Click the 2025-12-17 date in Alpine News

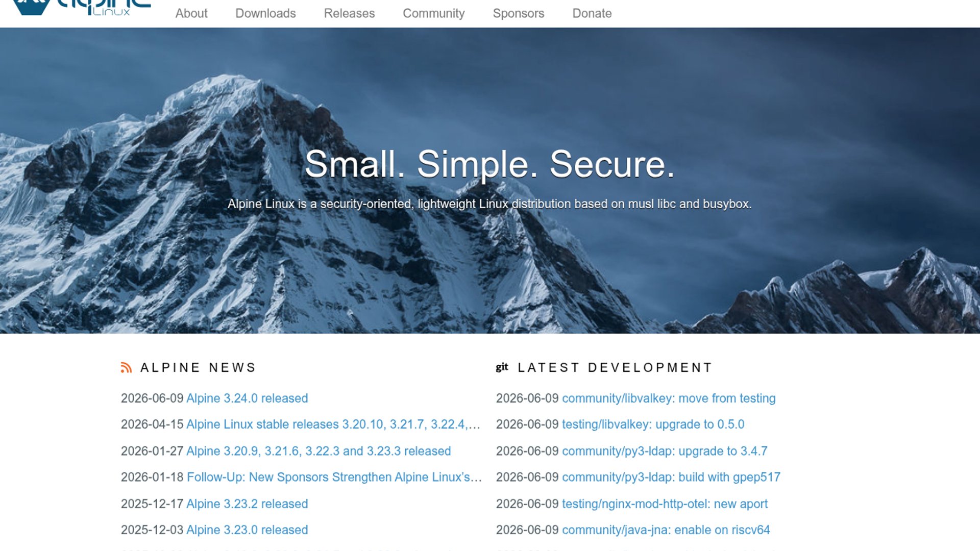pyautogui.click(x=152, y=504)
